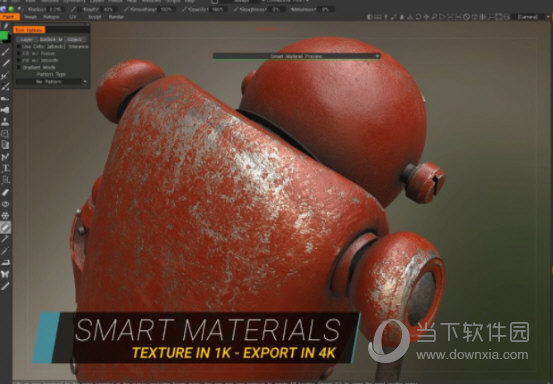This screenshot has width=553, height=384.
Task: Click the green sphere icon at top left
Action: (x=11, y=9)
